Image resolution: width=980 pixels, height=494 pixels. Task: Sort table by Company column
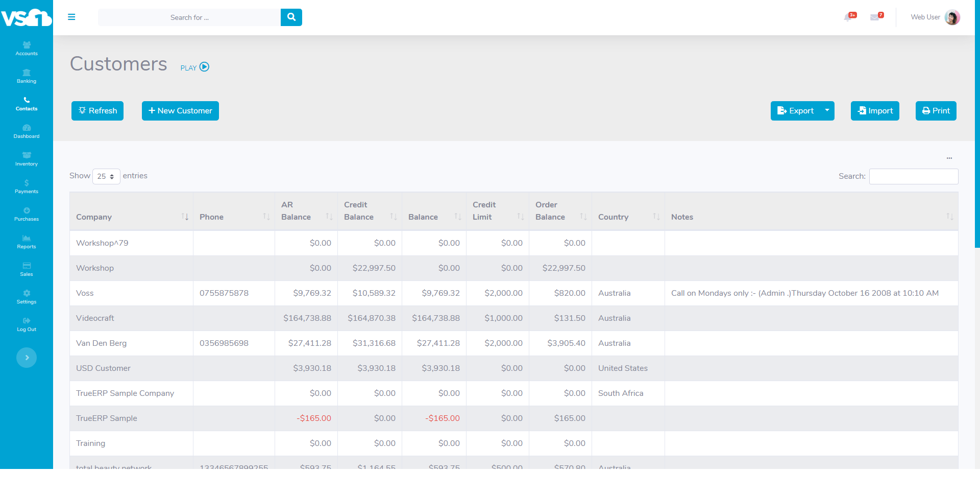coord(131,217)
